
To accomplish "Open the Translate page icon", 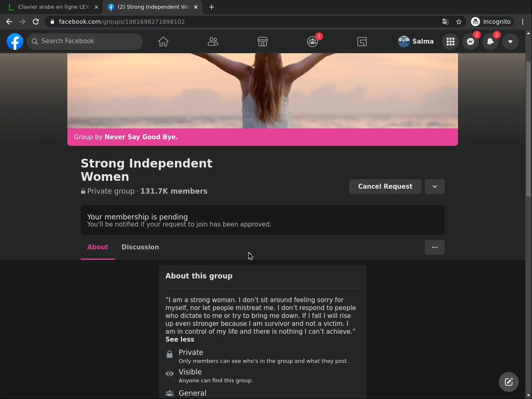I will pyautogui.click(x=446, y=22).
